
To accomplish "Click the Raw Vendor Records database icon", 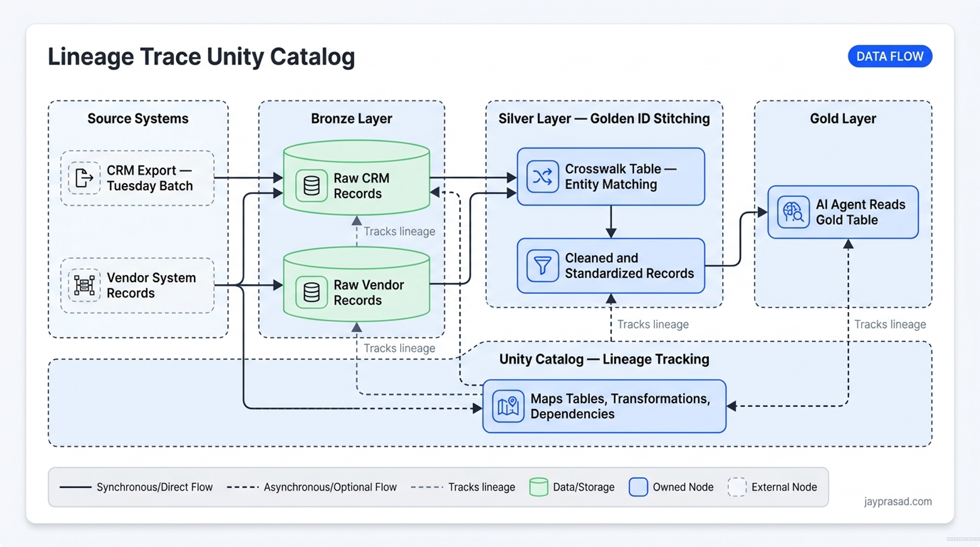I will tap(312, 292).
